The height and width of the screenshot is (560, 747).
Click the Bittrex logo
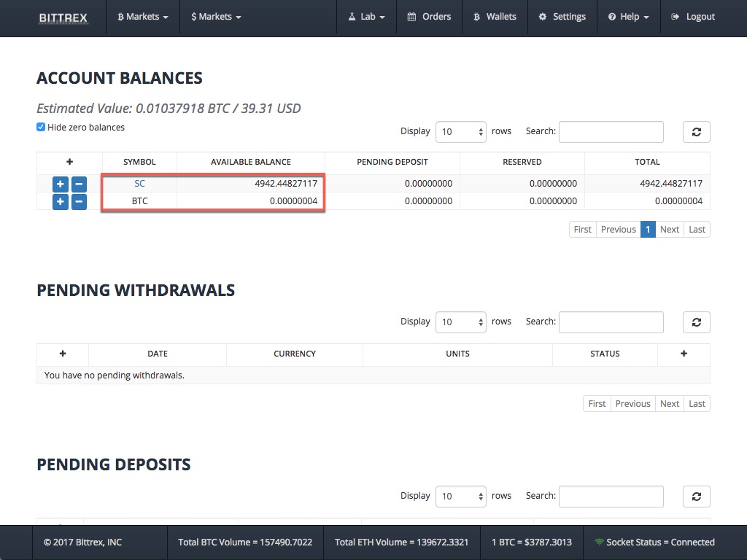point(64,17)
